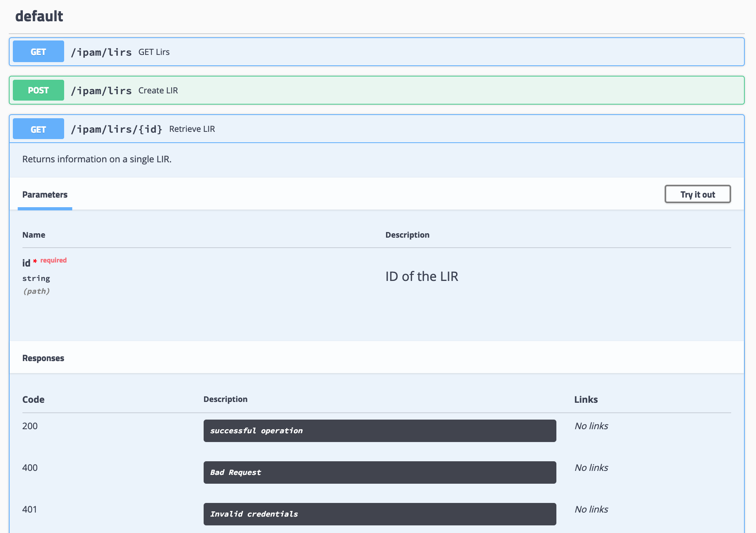The width and height of the screenshot is (756, 533).
Task: Click the Responses section heading
Action: pyautogui.click(x=43, y=358)
